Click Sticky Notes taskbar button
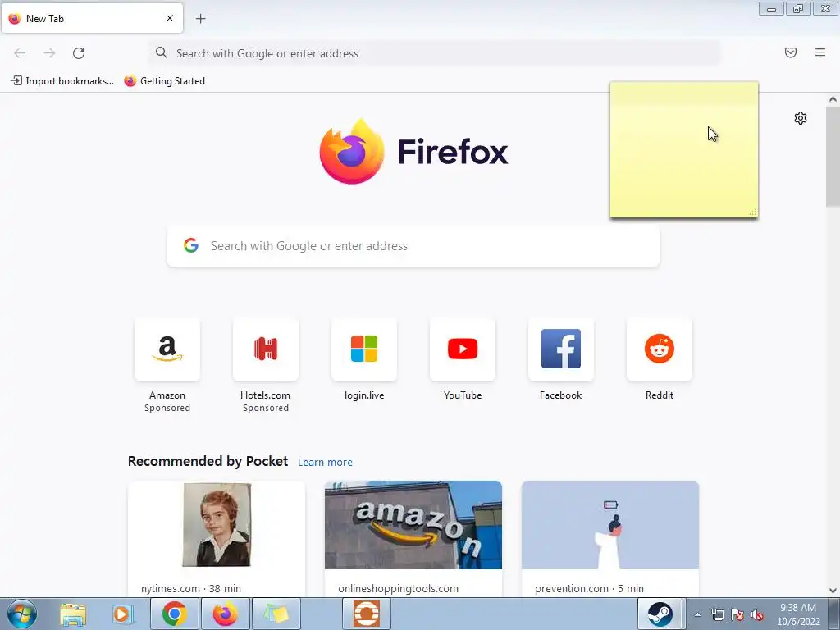The image size is (840, 630). pos(276,614)
